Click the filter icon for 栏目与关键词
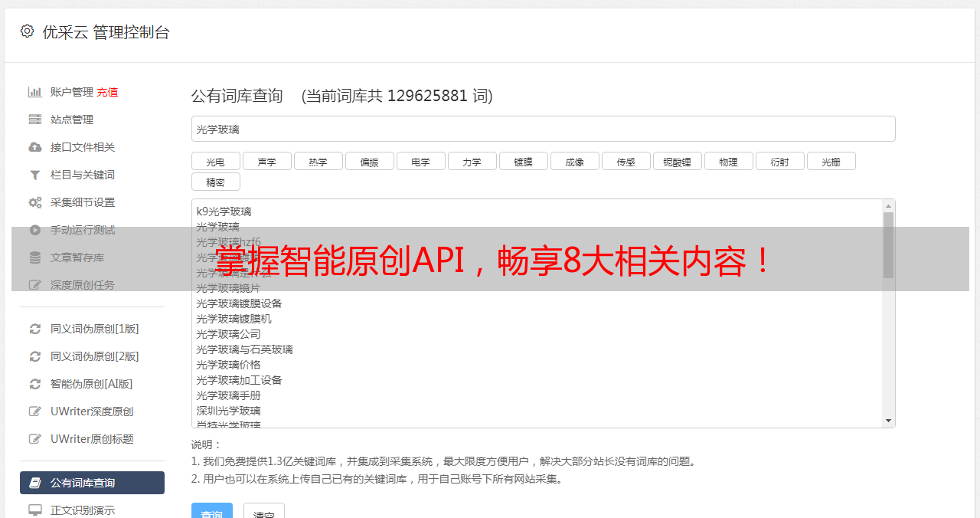This screenshot has width=980, height=518. (x=35, y=175)
